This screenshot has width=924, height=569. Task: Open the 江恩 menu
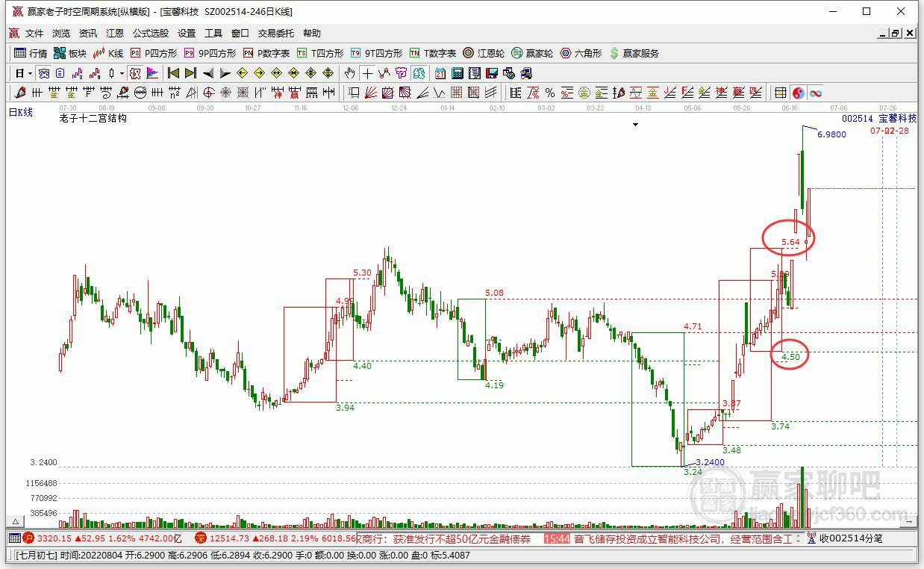point(115,34)
